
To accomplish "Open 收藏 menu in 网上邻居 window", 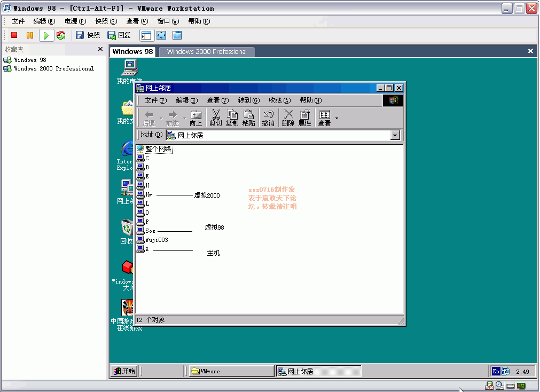I will point(280,100).
